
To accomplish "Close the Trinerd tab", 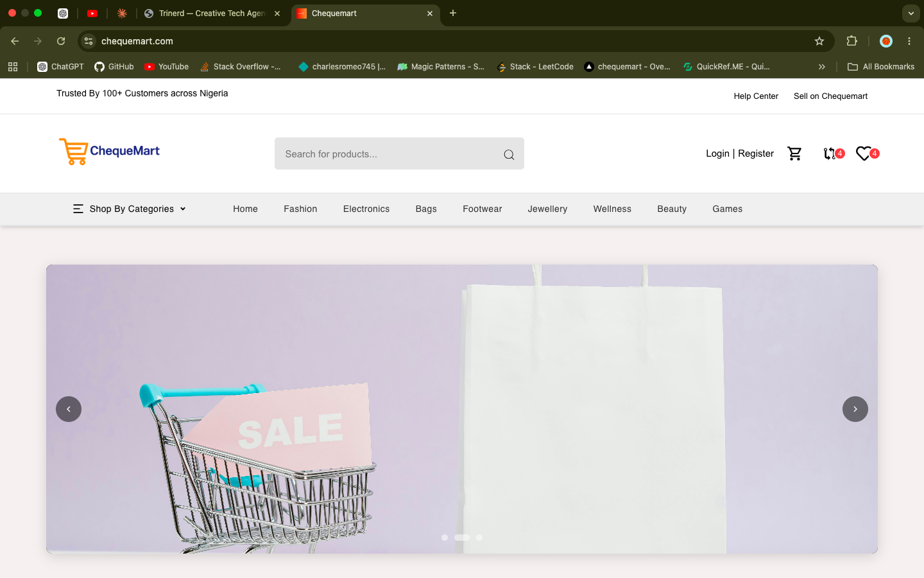I will pyautogui.click(x=277, y=13).
